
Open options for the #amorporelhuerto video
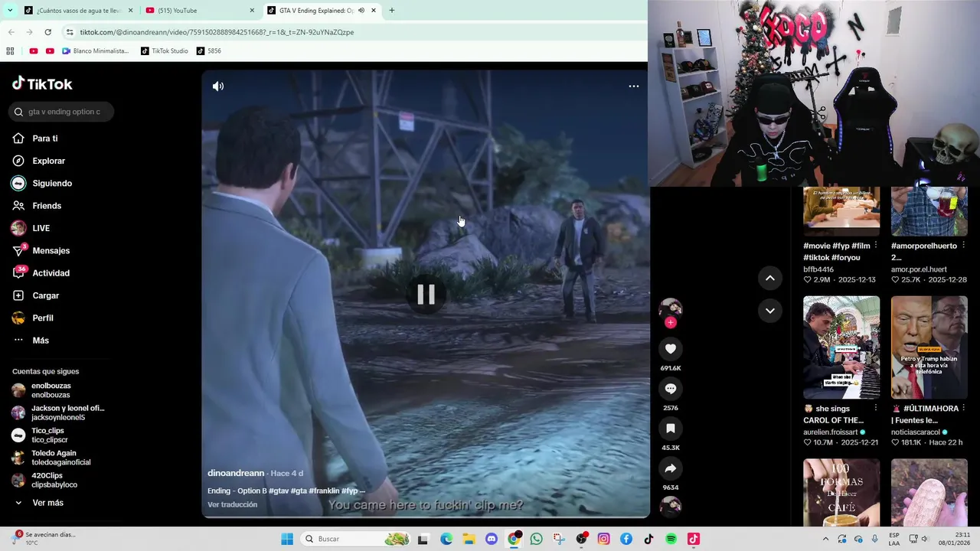tap(963, 246)
